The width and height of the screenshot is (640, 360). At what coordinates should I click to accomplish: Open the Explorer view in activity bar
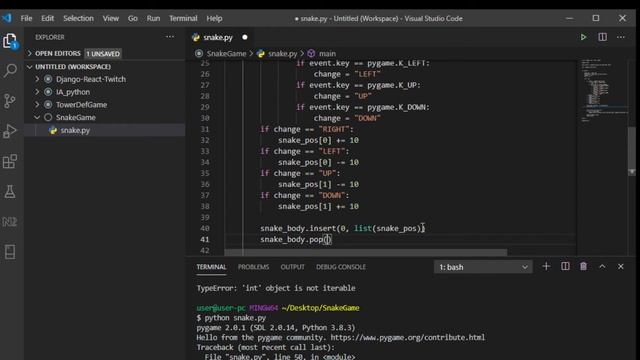(10, 41)
